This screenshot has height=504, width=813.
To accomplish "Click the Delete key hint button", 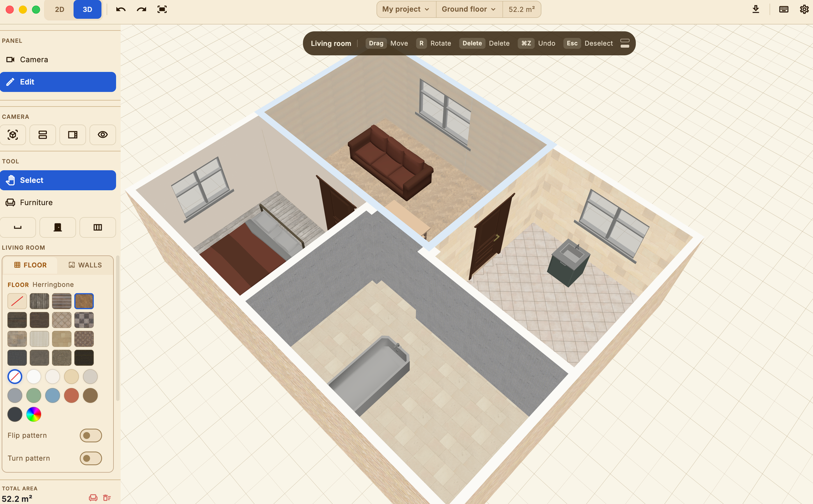I will (472, 43).
